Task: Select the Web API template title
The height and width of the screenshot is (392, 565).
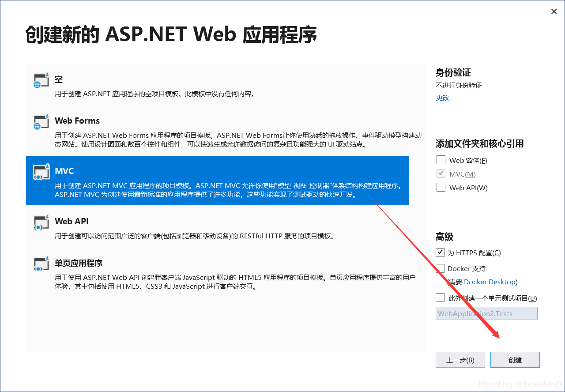Action: point(72,221)
